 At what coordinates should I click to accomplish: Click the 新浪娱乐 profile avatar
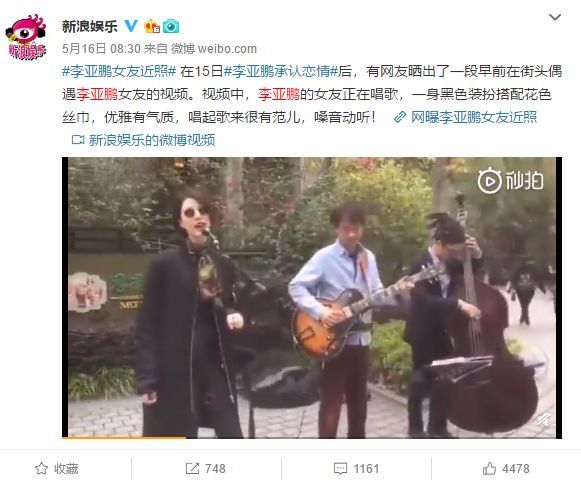click(26, 36)
